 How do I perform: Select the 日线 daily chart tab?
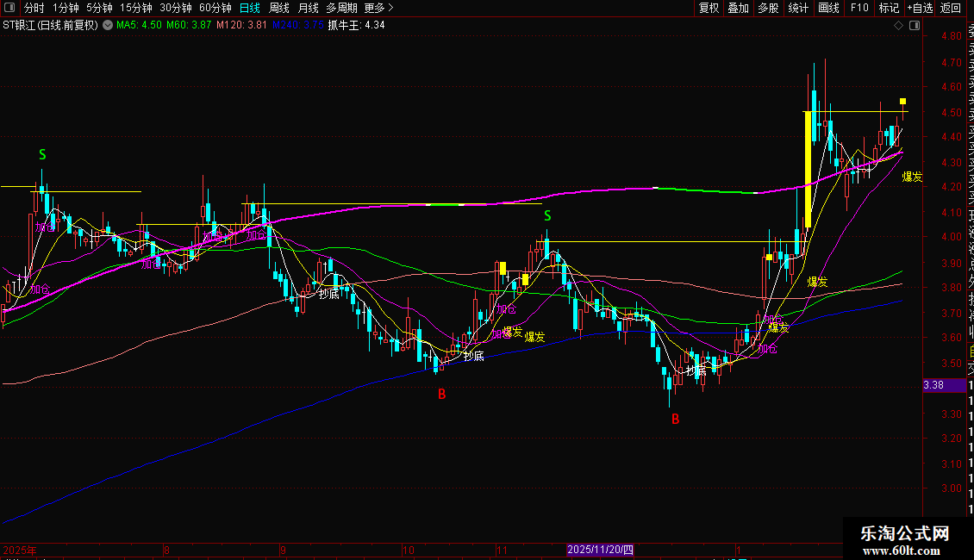tap(250, 8)
